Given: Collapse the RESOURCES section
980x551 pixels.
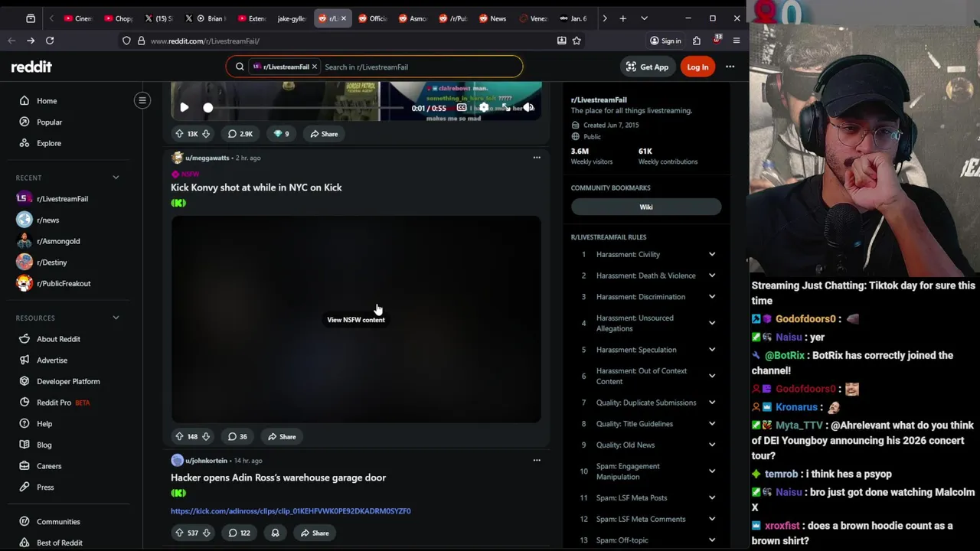Looking at the screenshot, I should pyautogui.click(x=116, y=318).
